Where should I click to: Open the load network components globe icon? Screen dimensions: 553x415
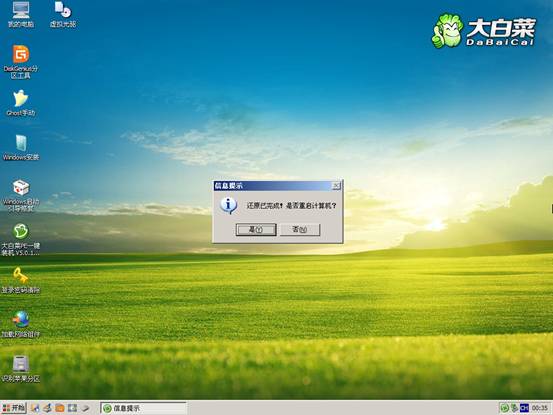(20, 324)
